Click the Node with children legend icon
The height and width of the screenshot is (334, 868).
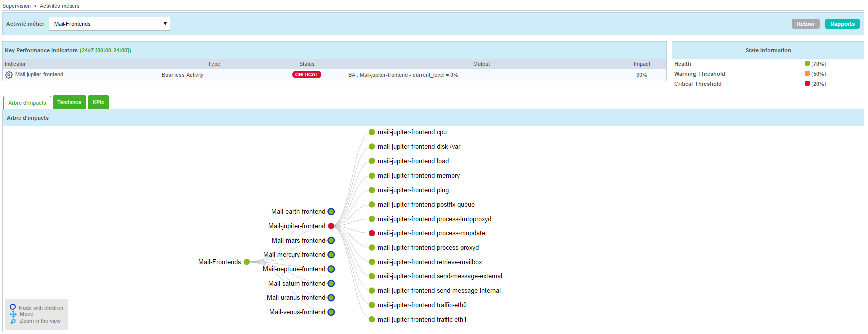coord(13,307)
